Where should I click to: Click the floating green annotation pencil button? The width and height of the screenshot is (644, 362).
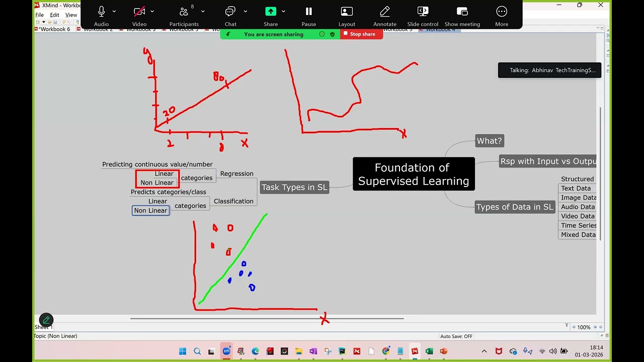46,320
